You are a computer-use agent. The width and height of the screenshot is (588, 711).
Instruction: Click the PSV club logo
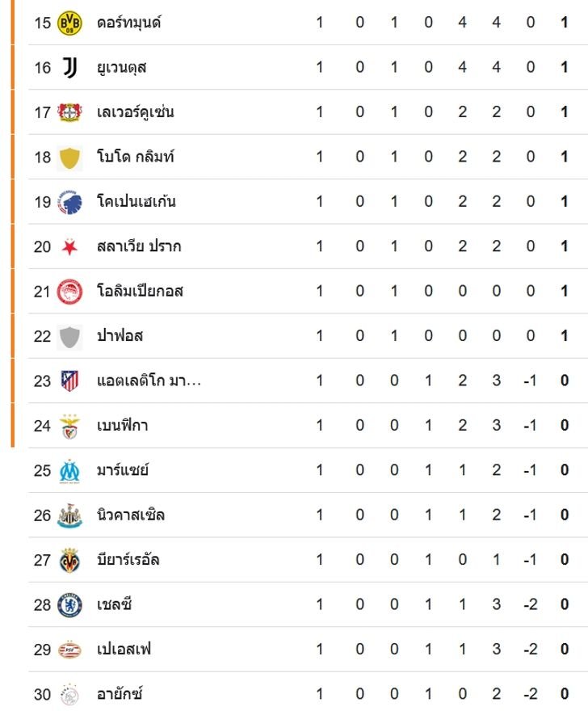click(70, 650)
